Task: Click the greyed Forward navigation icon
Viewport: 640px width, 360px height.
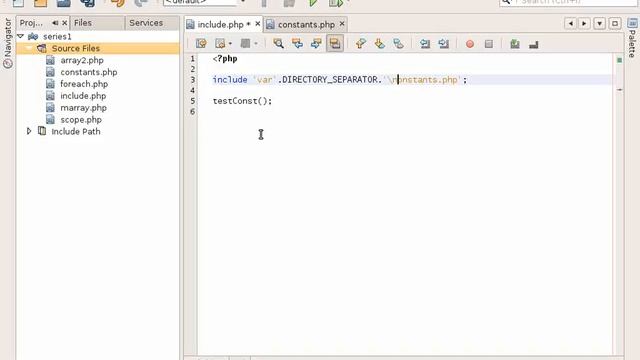Action: 245,44
